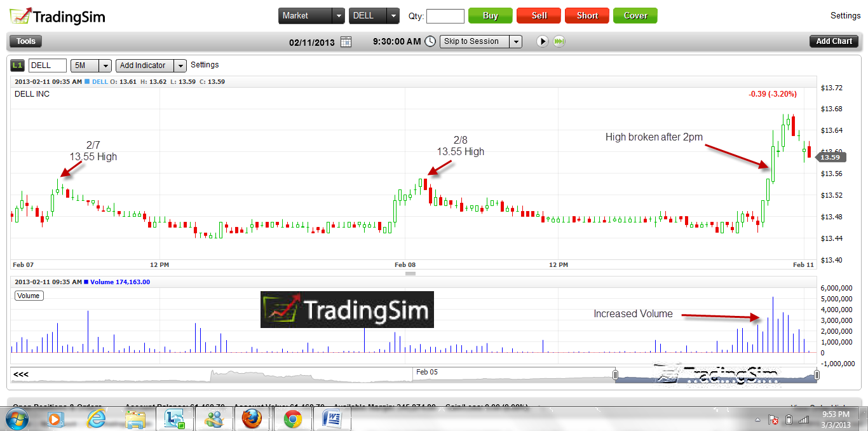Screen dimensions: 868x431
Task: Click the chart scroll-back arrows (<<<)
Action: tap(21, 374)
